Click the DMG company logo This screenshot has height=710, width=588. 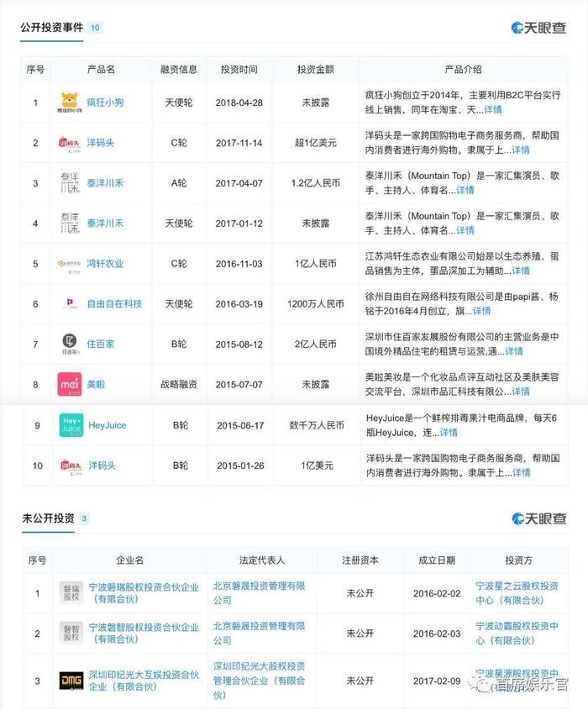click(x=71, y=681)
